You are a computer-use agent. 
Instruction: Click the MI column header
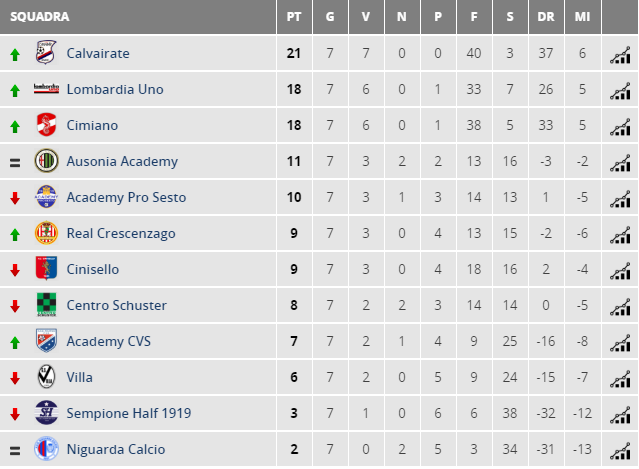click(582, 17)
